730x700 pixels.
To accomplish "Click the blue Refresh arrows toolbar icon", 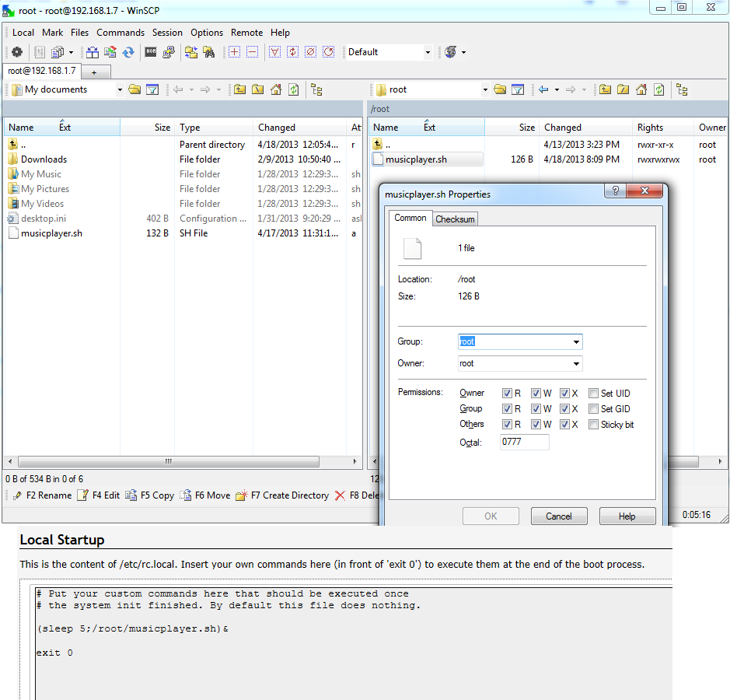I will 128,52.
